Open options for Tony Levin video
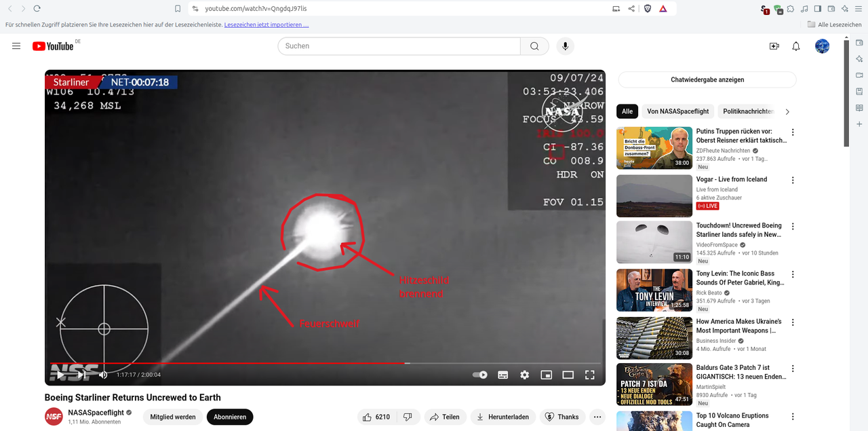 [793, 275]
